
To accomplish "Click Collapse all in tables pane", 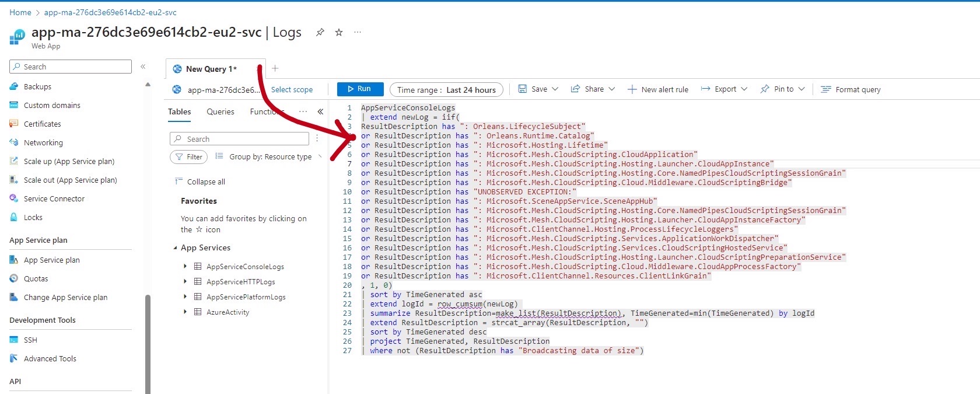I will point(200,182).
